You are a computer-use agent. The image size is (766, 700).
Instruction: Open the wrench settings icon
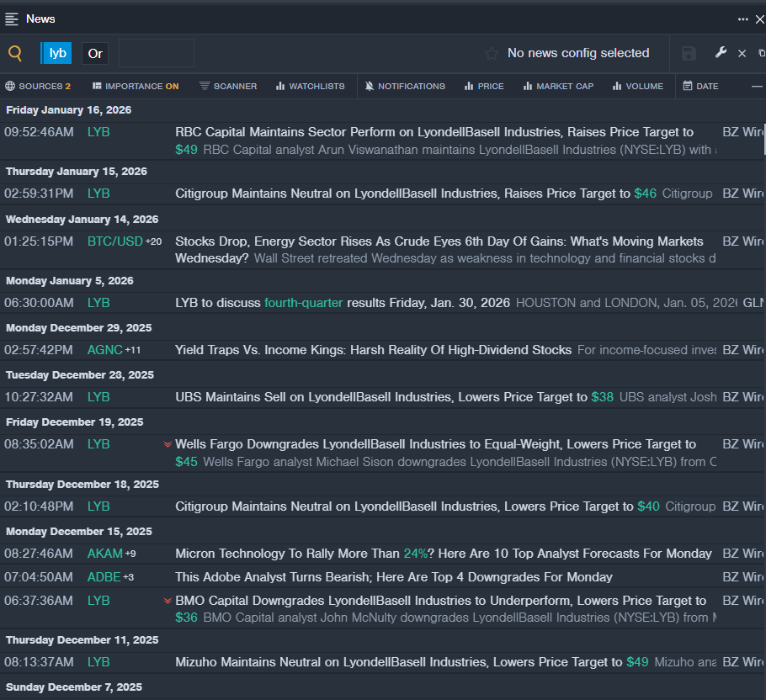[x=721, y=53]
